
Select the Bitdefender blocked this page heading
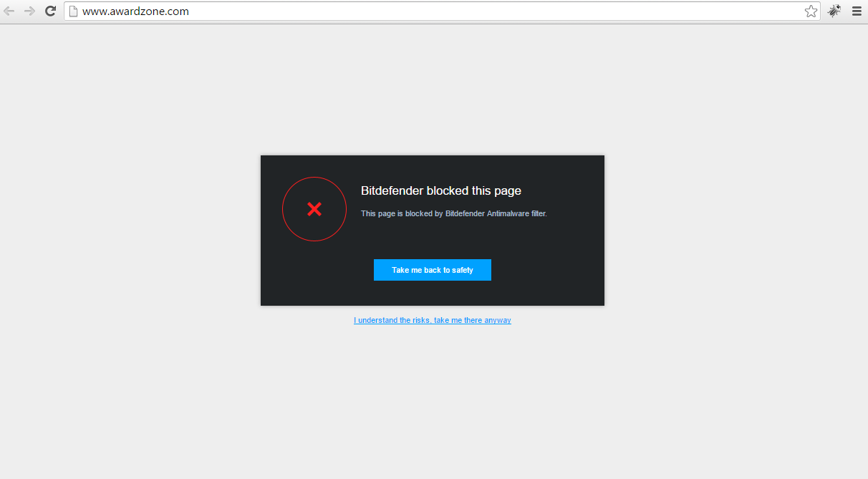click(441, 190)
